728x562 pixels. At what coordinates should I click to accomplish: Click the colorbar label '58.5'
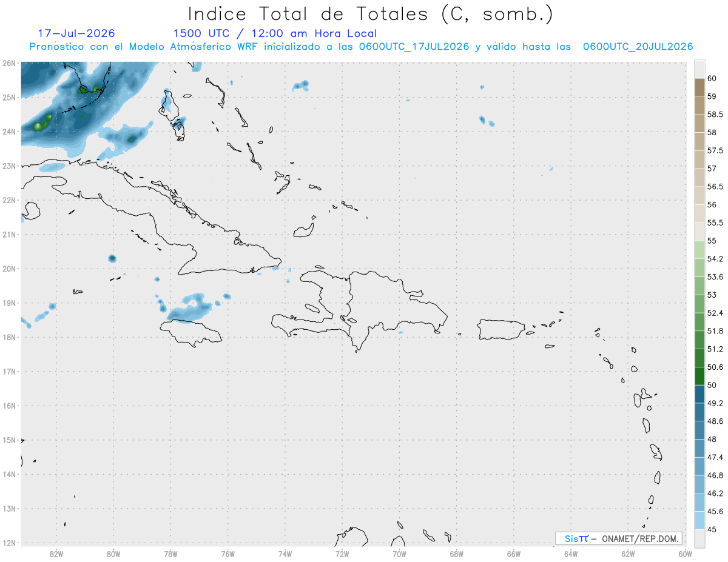715,115
